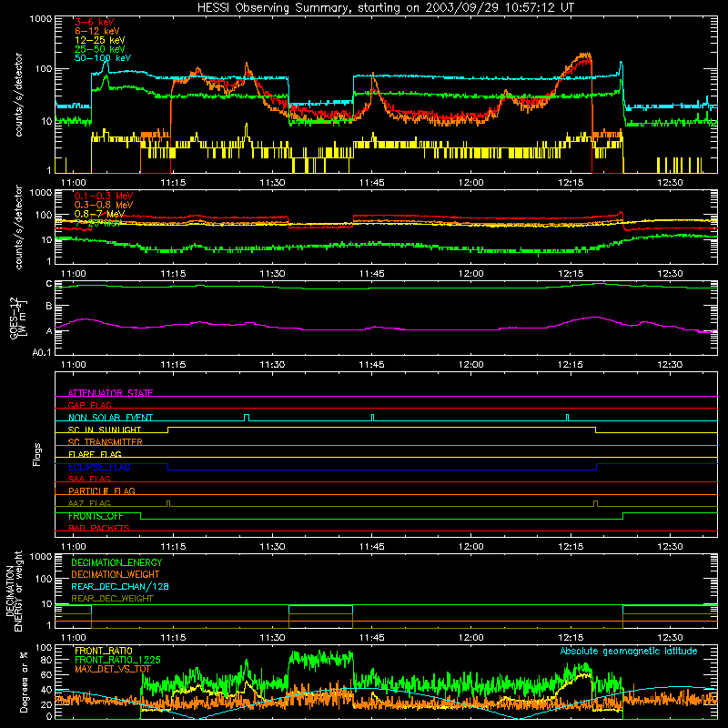
Task: Click the NON_SOLAR_EVENT flag label
Action: [x=110, y=418]
